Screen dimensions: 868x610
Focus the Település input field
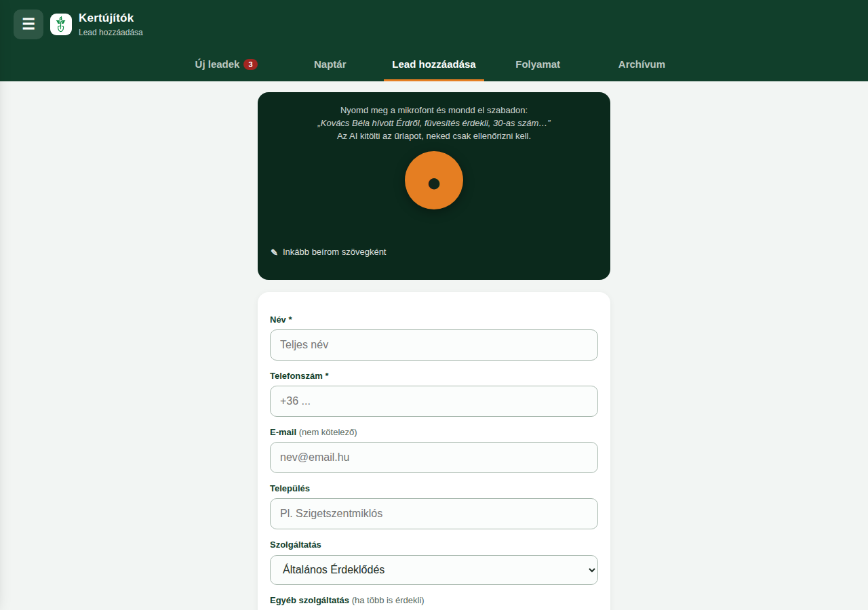[x=434, y=514]
